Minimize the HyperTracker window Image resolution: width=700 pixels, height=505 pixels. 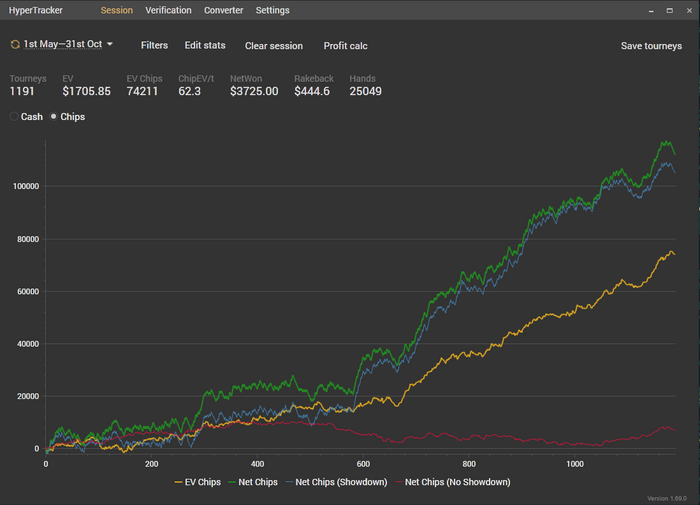(x=651, y=10)
